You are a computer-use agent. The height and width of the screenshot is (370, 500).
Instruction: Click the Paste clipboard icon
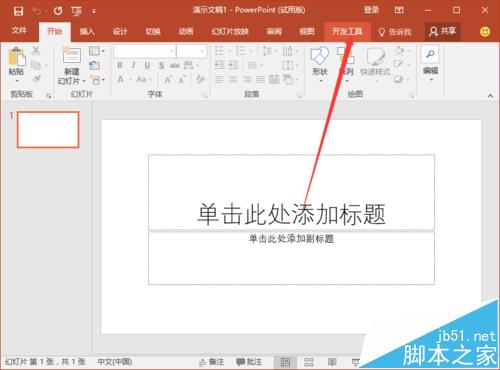coord(17,57)
